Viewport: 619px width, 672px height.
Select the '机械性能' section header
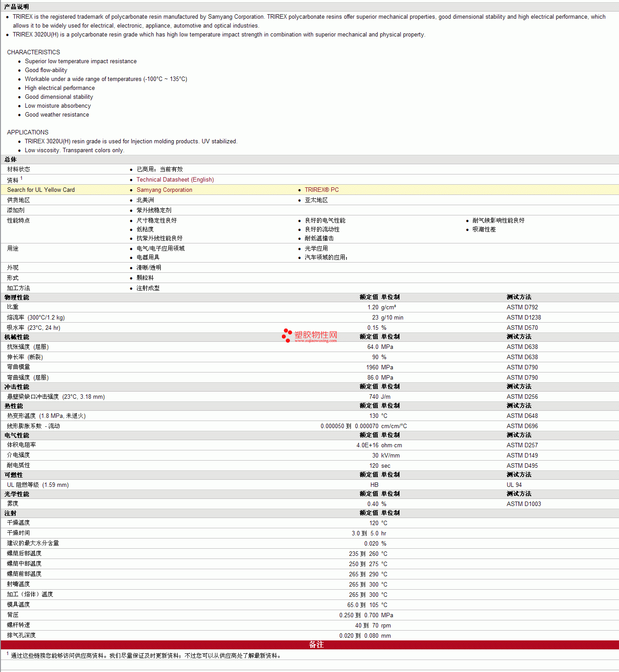point(16,337)
